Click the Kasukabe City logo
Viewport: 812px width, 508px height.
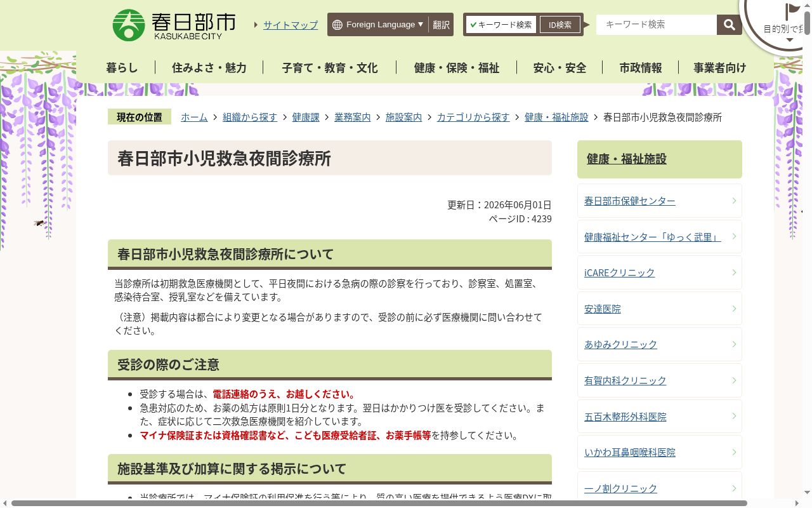tap(174, 25)
